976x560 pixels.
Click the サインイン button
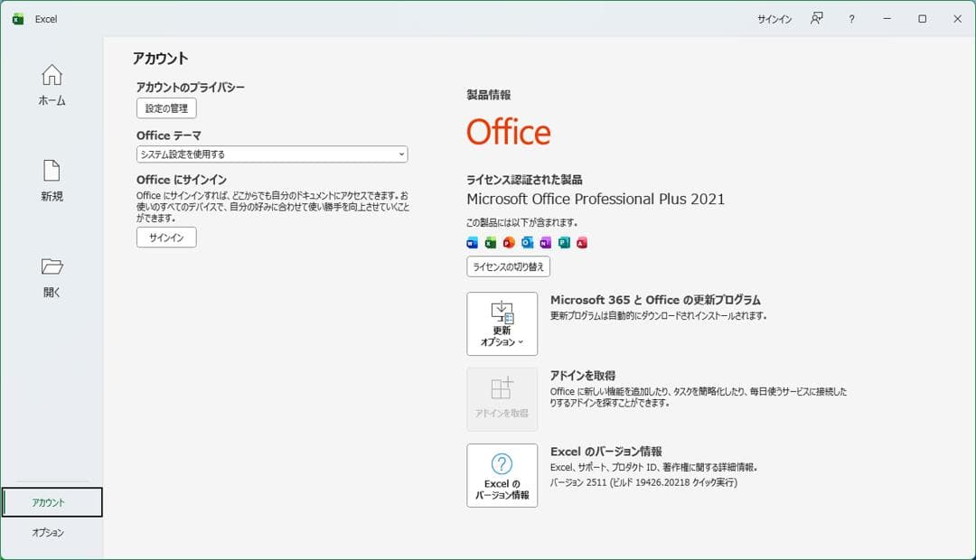point(165,238)
